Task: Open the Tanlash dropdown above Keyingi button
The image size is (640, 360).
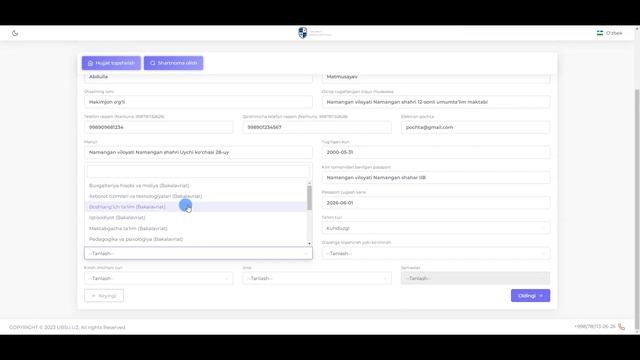Action: (x=158, y=278)
